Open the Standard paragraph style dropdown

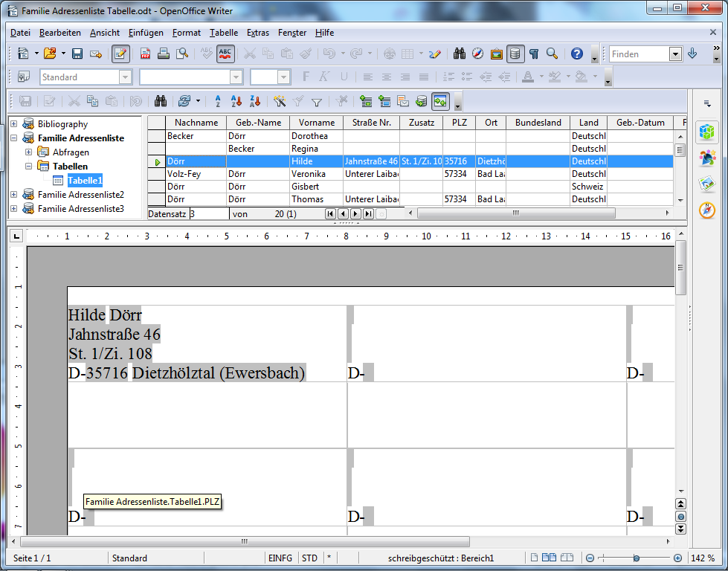pyautogui.click(x=125, y=77)
